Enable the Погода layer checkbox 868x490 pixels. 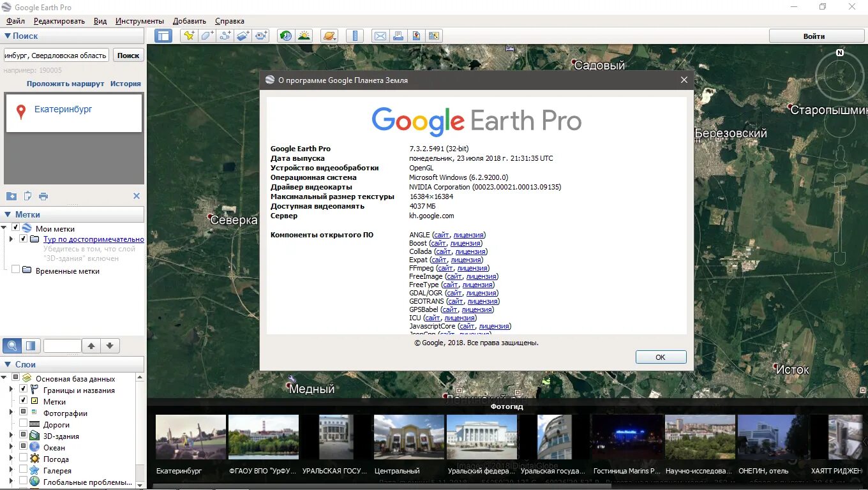tap(24, 458)
